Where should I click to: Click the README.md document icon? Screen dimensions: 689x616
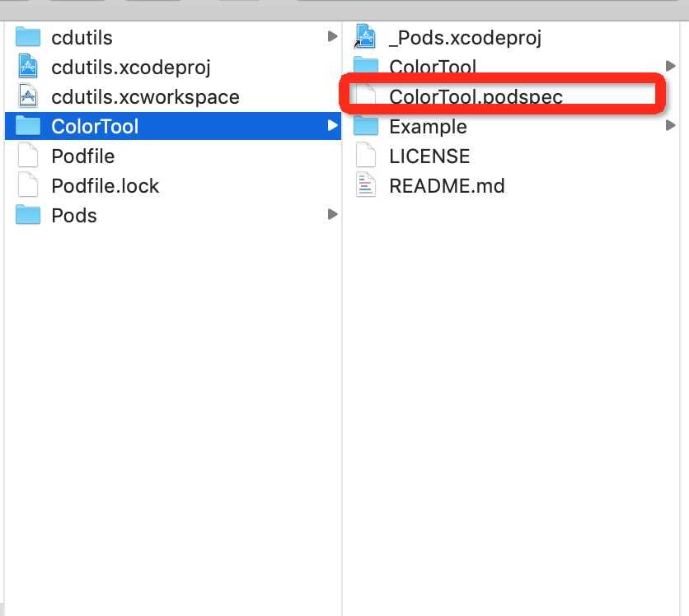tap(366, 185)
